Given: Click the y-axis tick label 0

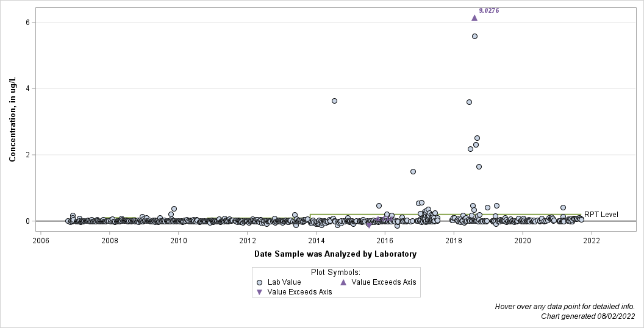Looking at the screenshot, I should (x=28, y=221).
